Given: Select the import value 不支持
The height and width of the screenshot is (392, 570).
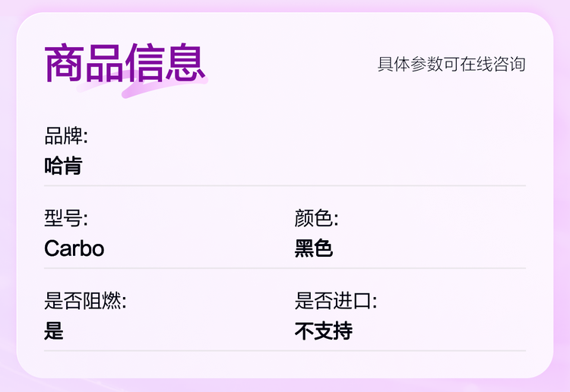Looking at the screenshot, I should click(324, 331).
